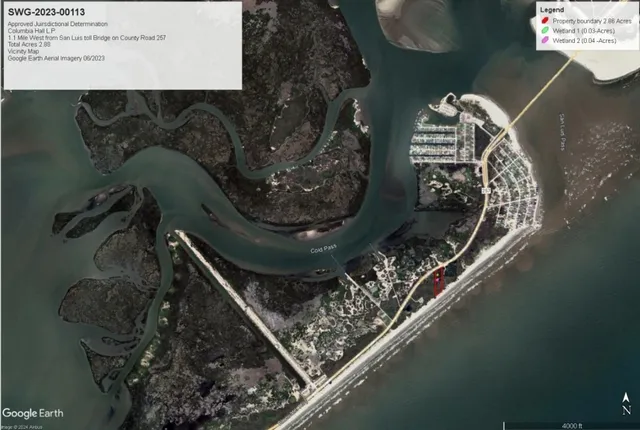The height and width of the screenshot is (430, 640).
Task: Click the 'Columbia Hall L.P.' text line
Action: [x=31, y=31]
